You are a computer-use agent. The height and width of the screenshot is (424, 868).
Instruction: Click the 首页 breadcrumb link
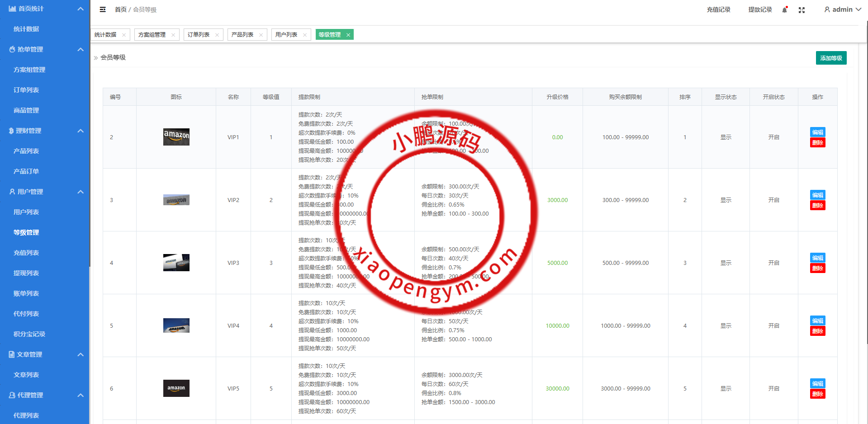click(x=120, y=9)
